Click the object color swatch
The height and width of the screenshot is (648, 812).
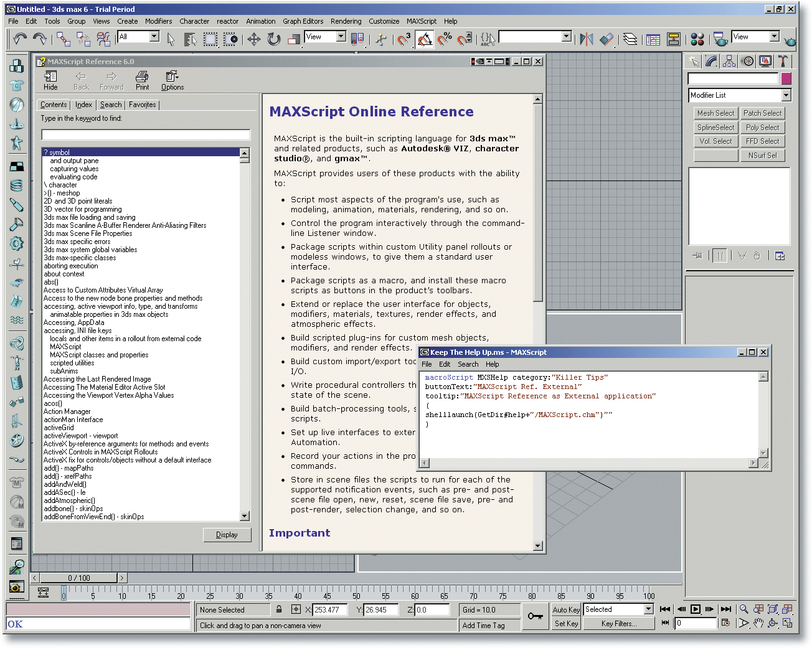pyautogui.click(x=786, y=78)
